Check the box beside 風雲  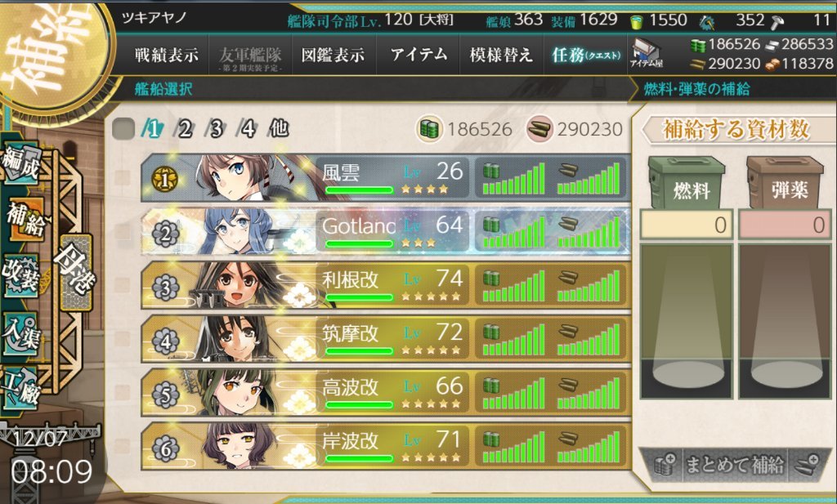tap(123, 177)
